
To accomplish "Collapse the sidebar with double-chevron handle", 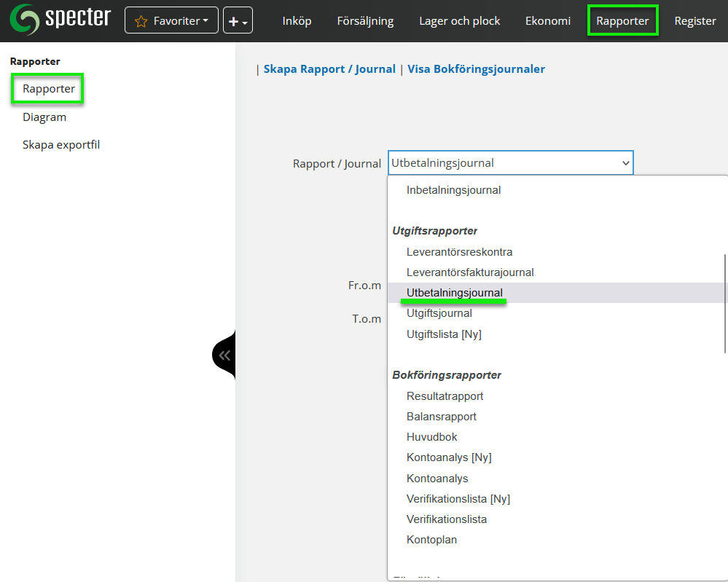I will pos(224,355).
